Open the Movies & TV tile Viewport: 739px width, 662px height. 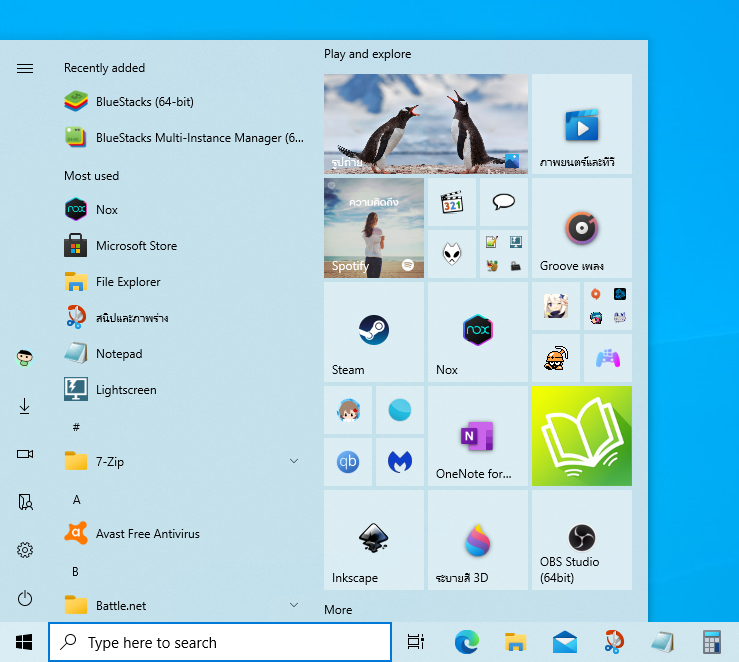pyautogui.click(x=582, y=124)
